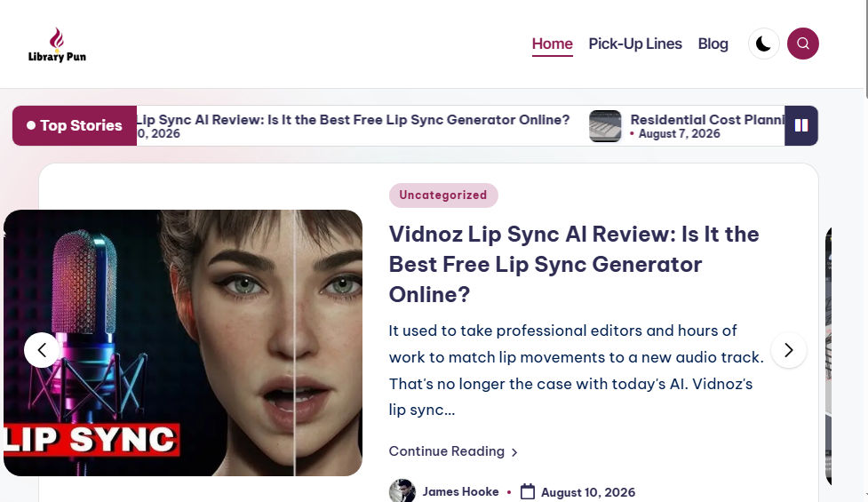The height and width of the screenshot is (502, 868).
Task: Click the calendar icon beside the date
Action: pos(528,491)
